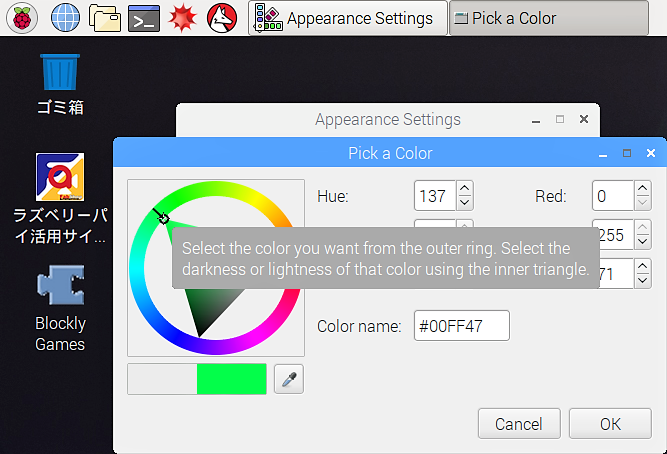Decrease the Red value

tap(643, 203)
